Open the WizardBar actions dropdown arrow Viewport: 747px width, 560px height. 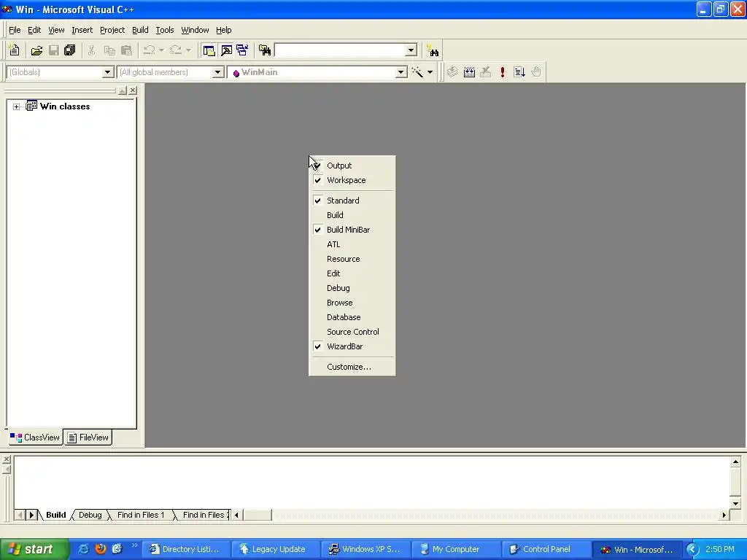tap(430, 72)
